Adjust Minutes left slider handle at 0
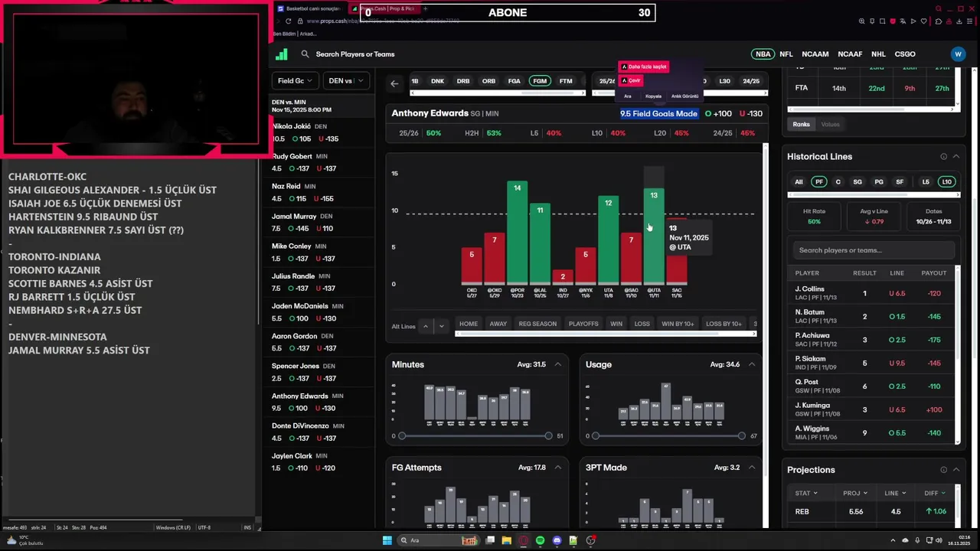Image resolution: width=980 pixels, height=551 pixels. coord(402,436)
